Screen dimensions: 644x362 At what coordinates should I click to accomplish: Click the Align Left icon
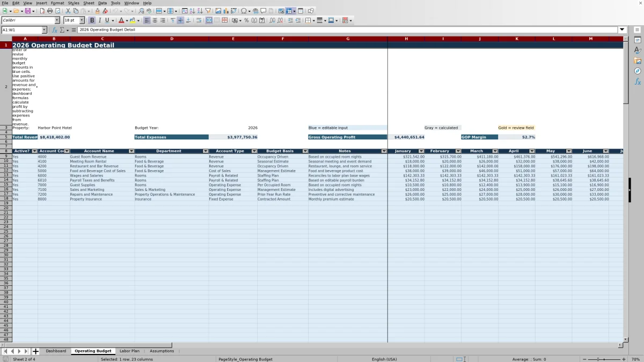coord(147,20)
